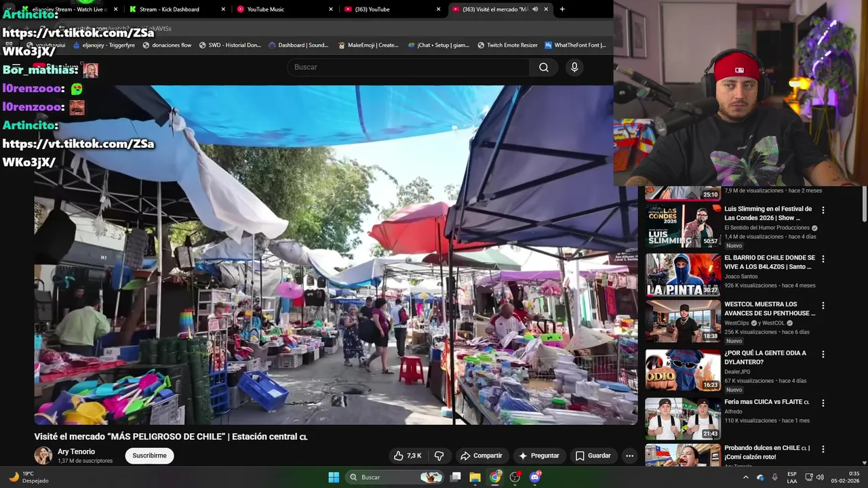The image size is (868, 488).
Task: Open the video titled ¿POR QUÉ LA GENTE ODIA A DYLANTERO?
Action: [x=765, y=357]
